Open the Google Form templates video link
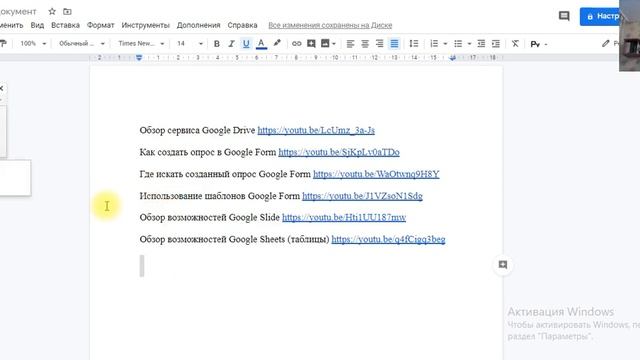Screen dimensions: 640x360 pos(362,196)
